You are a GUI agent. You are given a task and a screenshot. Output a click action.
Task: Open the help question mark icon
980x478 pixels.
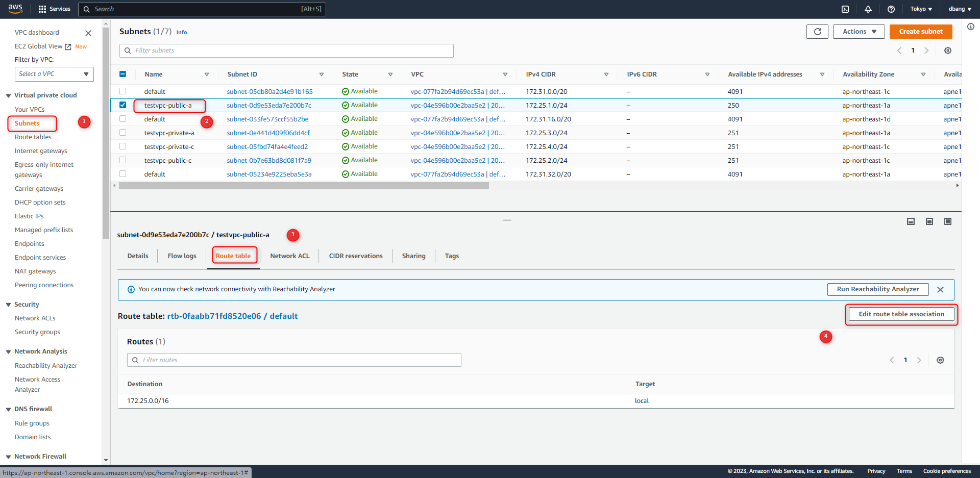point(891,9)
